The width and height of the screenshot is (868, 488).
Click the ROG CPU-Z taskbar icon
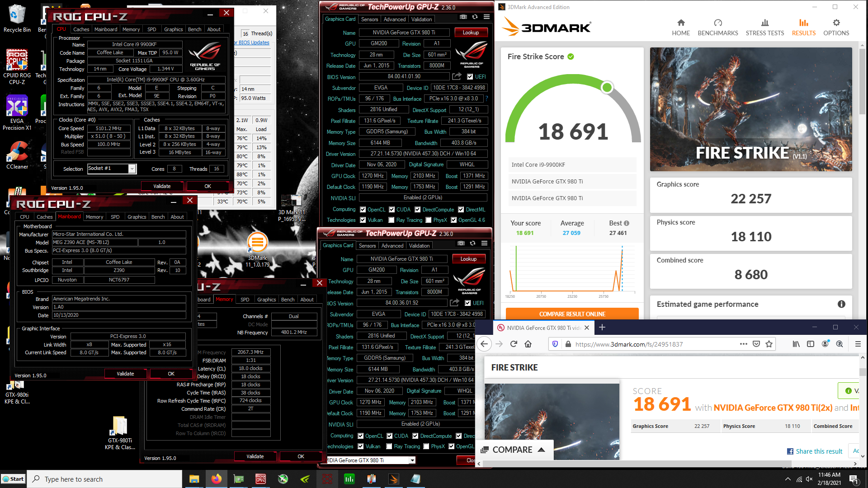click(x=261, y=479)
